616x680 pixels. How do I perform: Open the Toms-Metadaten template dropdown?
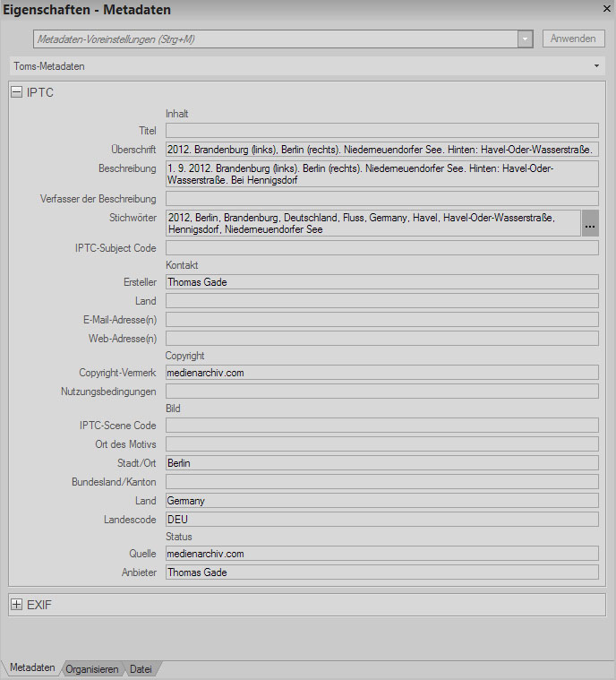coord(596,66)
